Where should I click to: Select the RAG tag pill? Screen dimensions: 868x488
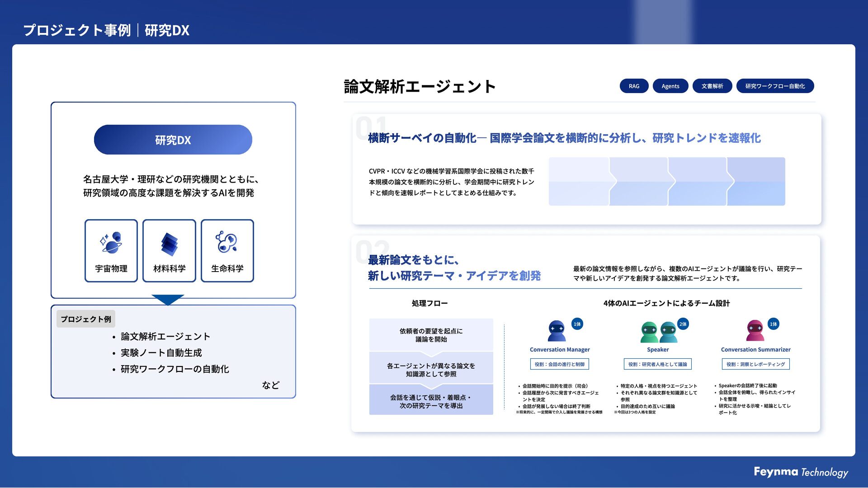click(634, 86)
